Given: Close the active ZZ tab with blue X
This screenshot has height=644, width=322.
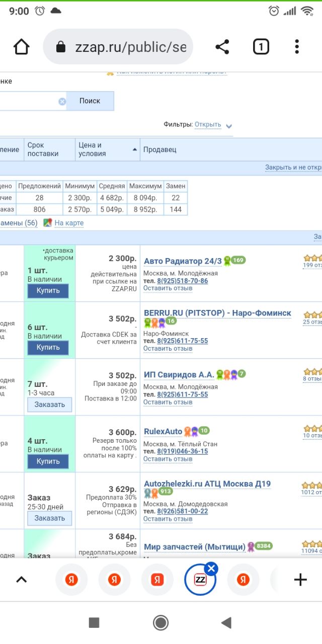Looking at the screenshot, I should [x=212, y=569].
